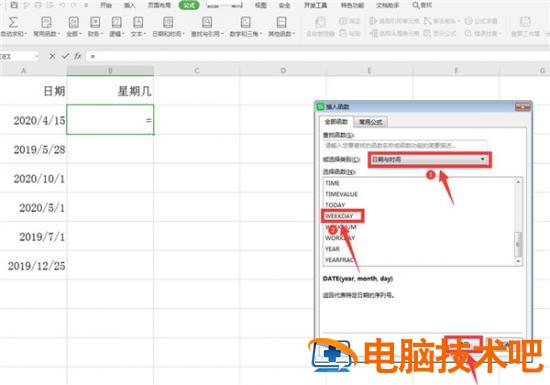Expand the name box dropdown arrow
Viewport: 550px width, 385px height.
[36, 56]
